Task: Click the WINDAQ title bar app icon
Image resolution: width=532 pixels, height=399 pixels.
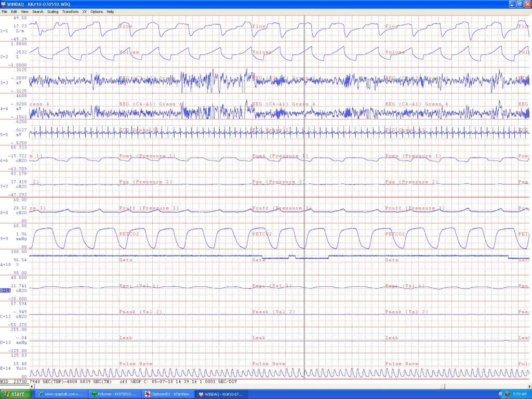Action: click(x=4, y=4)
